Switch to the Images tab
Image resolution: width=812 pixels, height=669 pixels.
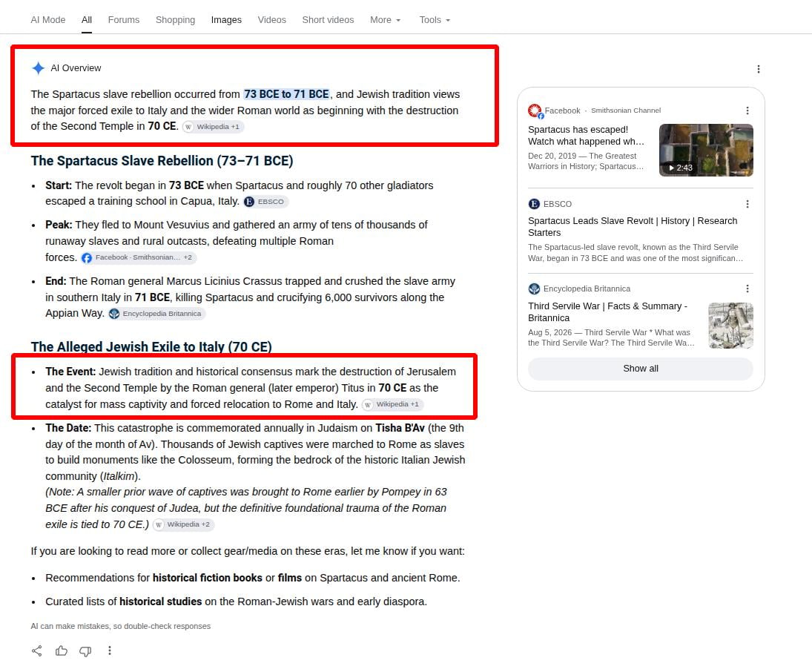click(x=226, y=20)
